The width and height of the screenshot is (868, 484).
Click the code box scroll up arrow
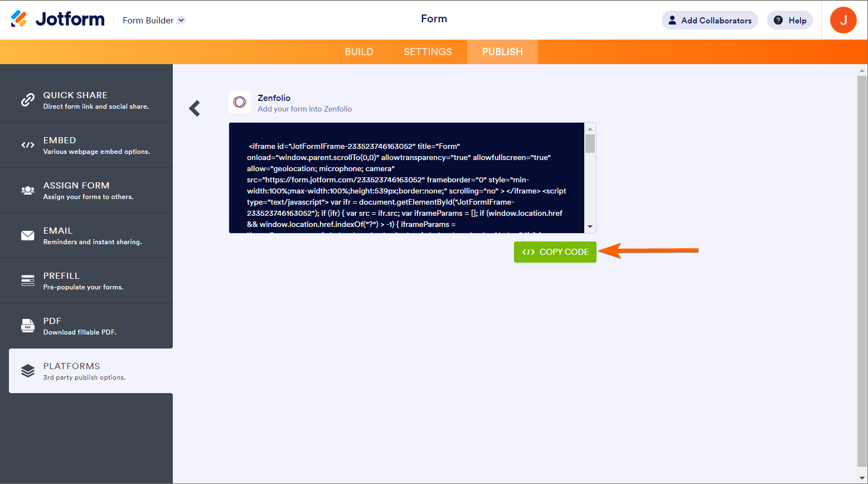590,129
